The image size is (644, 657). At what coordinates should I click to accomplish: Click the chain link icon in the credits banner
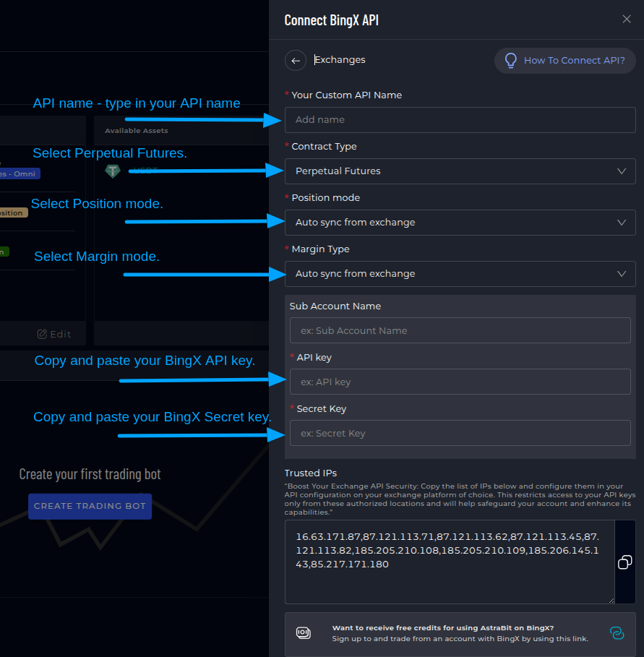pyautogui.click(x=617, y=633)
